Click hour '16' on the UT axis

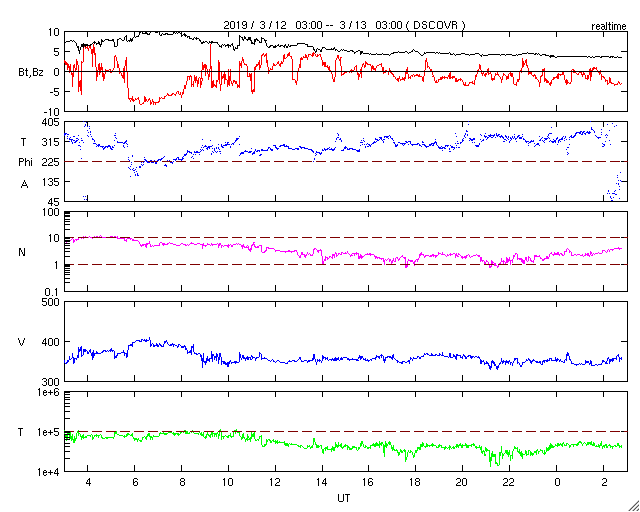point(369,483)
